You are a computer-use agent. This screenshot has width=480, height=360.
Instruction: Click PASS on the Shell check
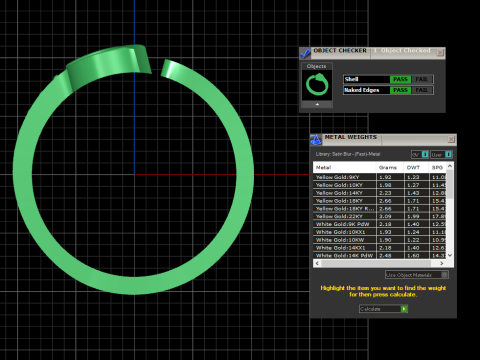click(x=400, y=79)
